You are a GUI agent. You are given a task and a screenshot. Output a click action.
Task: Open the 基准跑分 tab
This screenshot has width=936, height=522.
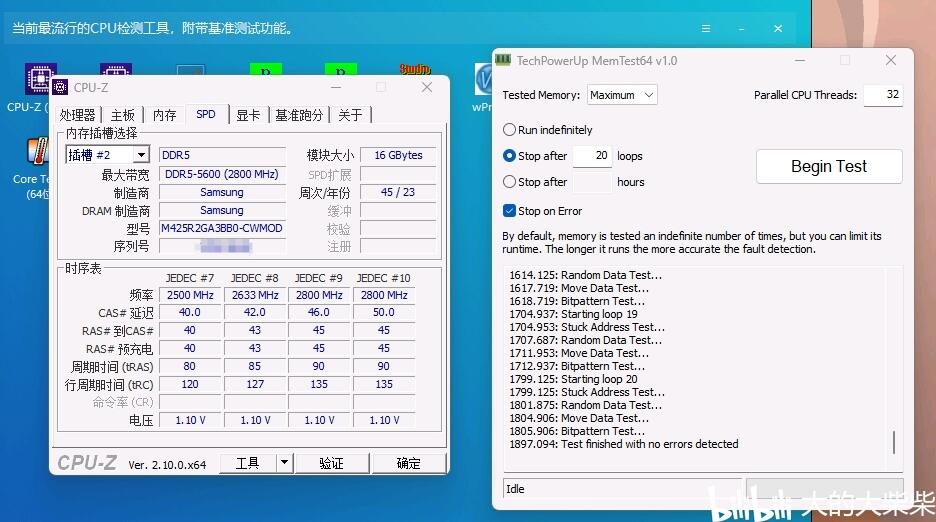299,115
